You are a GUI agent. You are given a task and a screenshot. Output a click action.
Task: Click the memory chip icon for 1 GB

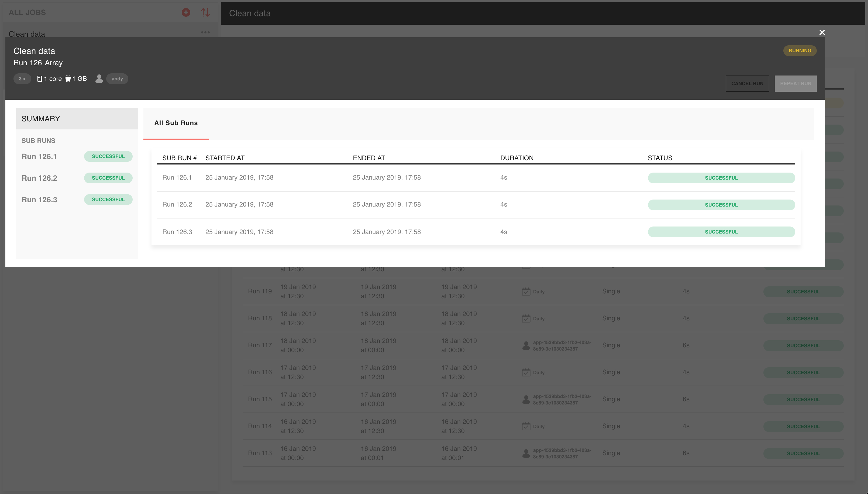click(68, 79)
